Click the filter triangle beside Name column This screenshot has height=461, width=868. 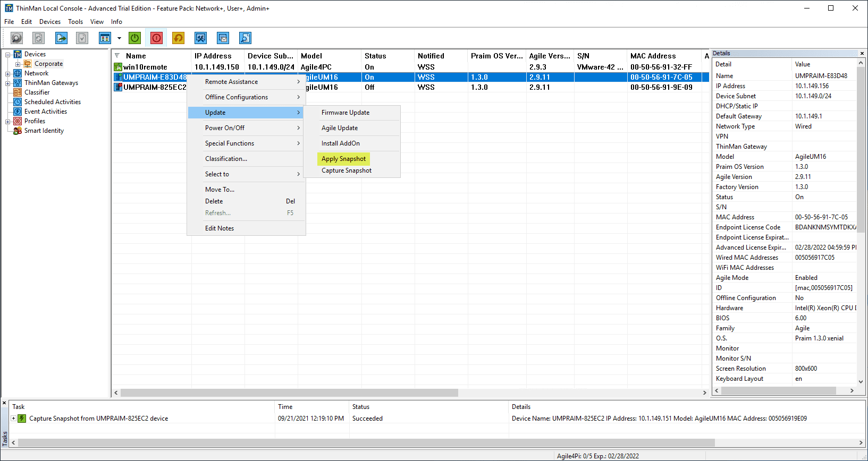[117, 56]
